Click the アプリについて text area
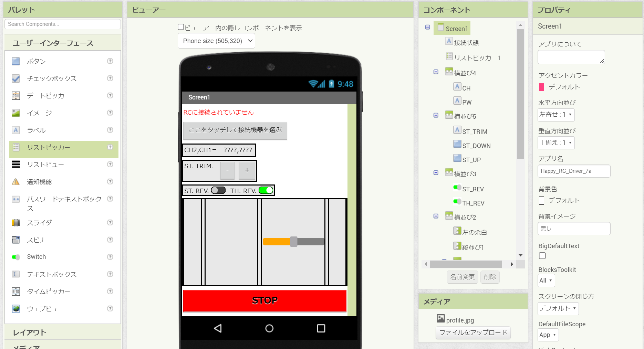Image resolution: width=644 pixels, height=349 pixels. [571, 57]
